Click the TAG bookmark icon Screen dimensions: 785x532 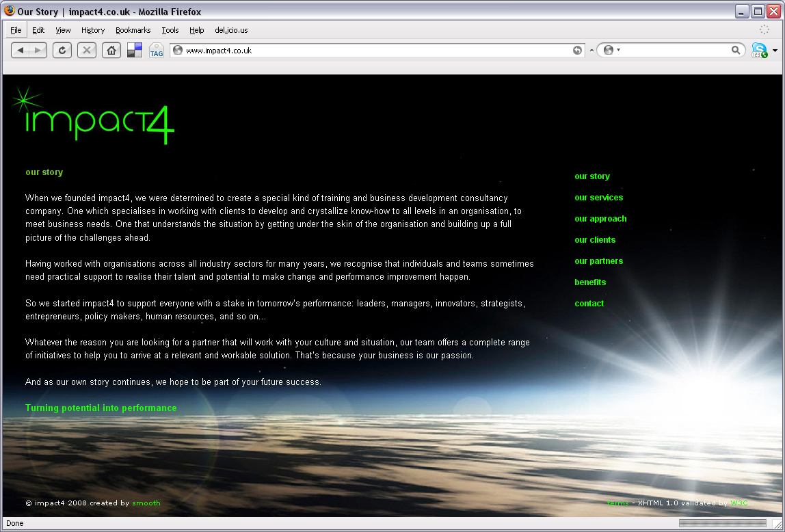point(157,50)
